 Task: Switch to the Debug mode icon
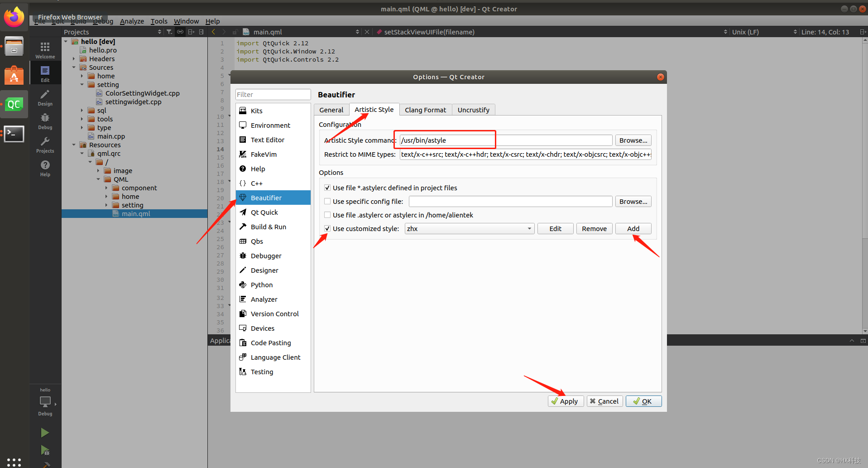45,121
